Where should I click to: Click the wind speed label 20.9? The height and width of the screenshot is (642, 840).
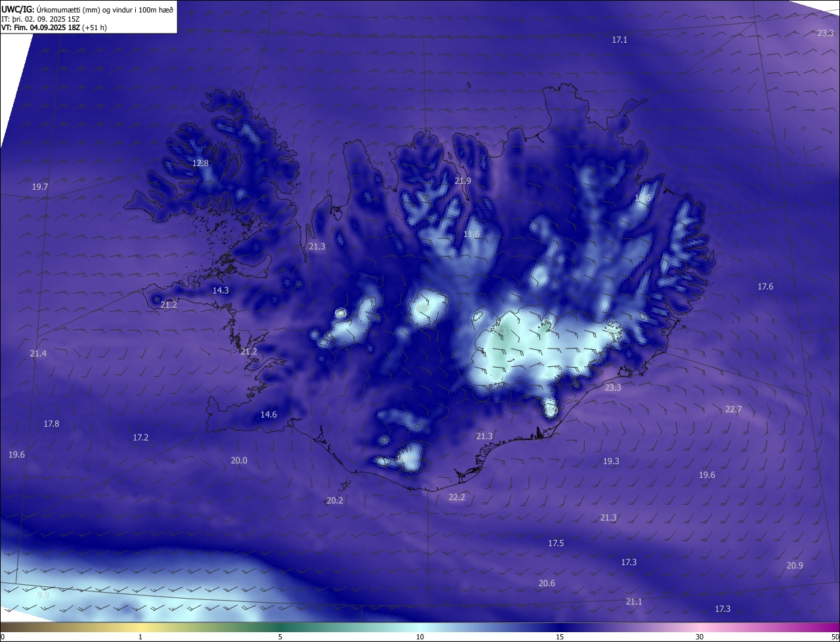(x=795, y=565)
